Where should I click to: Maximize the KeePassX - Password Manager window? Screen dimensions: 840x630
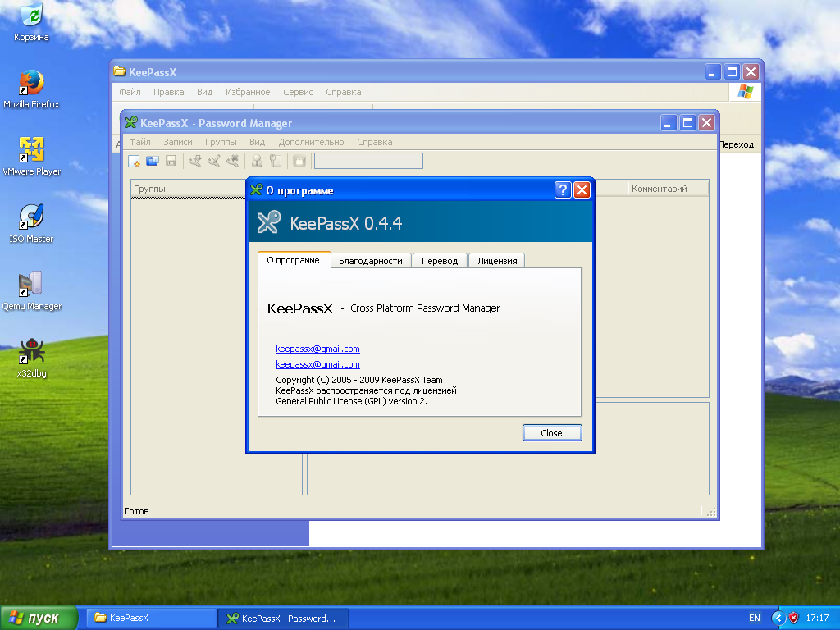(687, 123)
